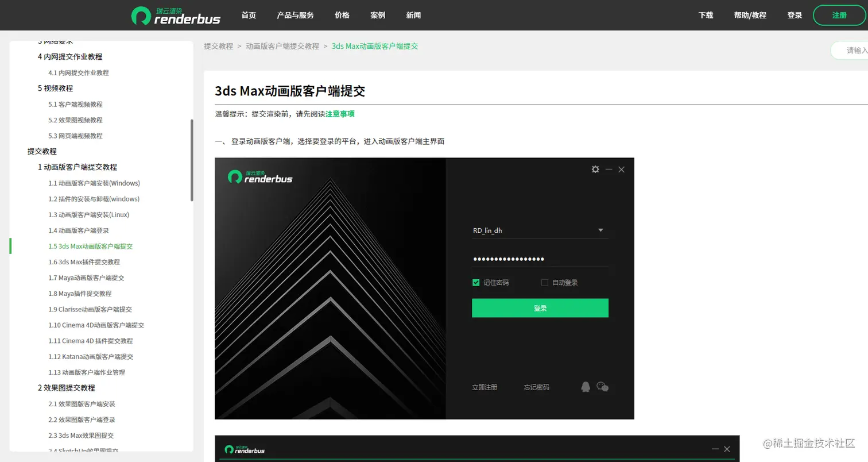Toggle the 记住密码 checkbox
Screen dimensions: 868x462
click(x=476, y=282)
